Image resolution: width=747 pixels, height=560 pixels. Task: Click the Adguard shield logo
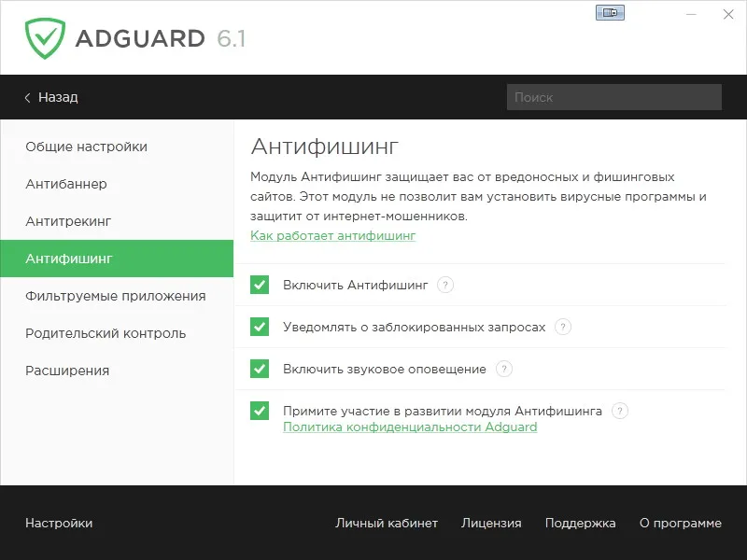pos(45,38)
